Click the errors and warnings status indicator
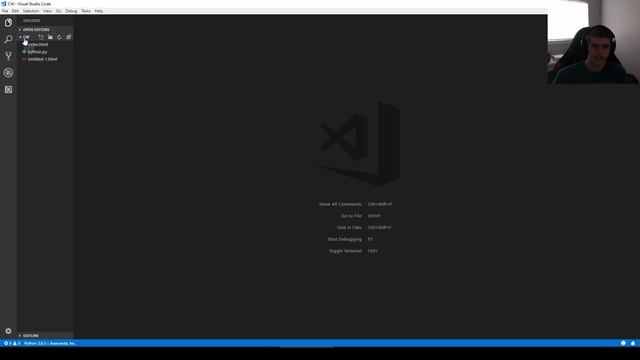The height and width of the screenshot is (360, 640). tap(12, 343)
